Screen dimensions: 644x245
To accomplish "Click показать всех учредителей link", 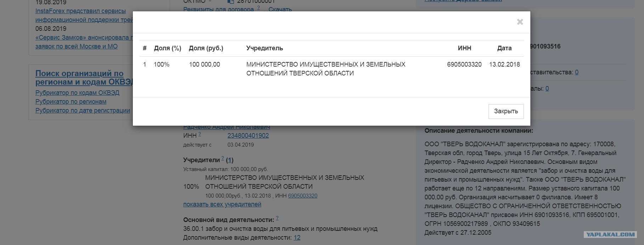I will point(222,204).
